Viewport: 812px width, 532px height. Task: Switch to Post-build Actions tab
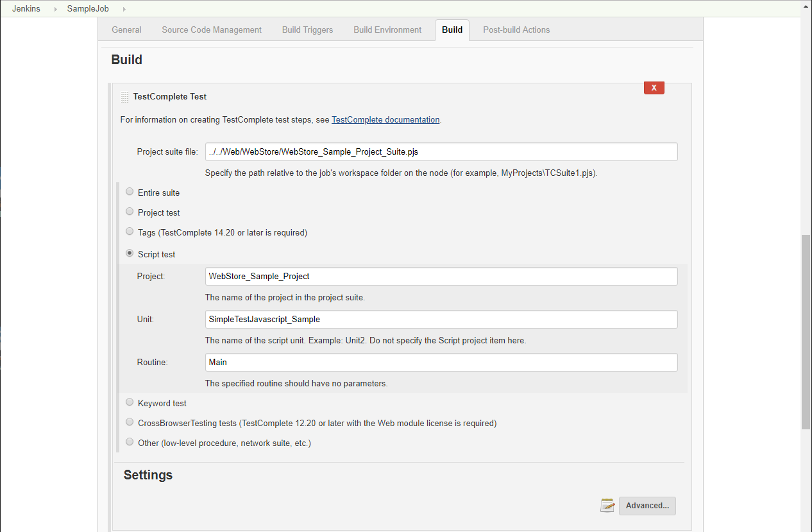tap(516, 30)
